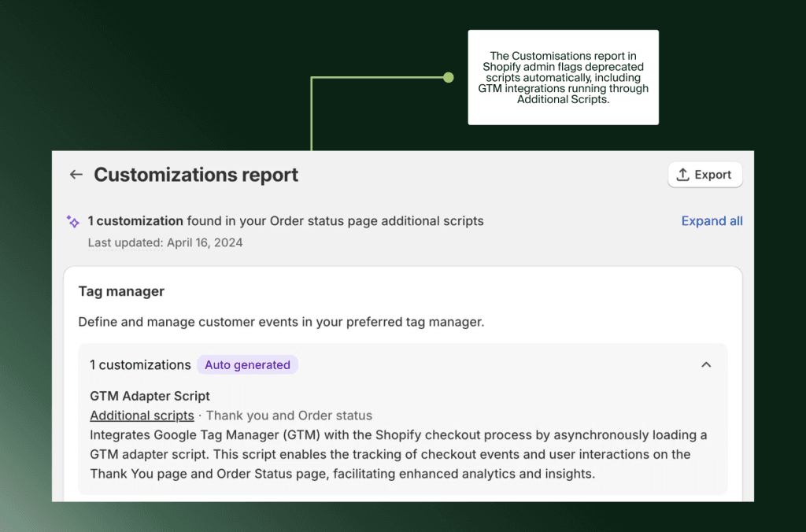Export the Customizations report
The image size is (806, 532).
pyautogui.click(x=704, y=175)
